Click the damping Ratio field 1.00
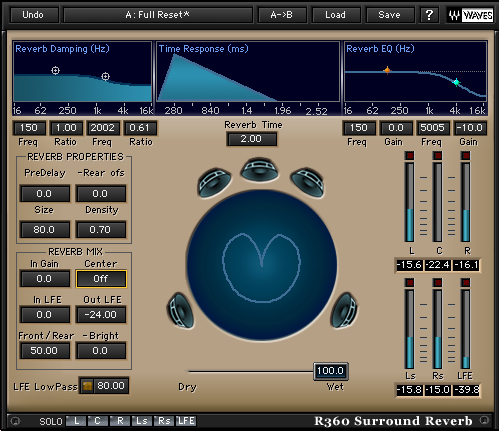Screen dimensions: 499x431 coord(66,128)
